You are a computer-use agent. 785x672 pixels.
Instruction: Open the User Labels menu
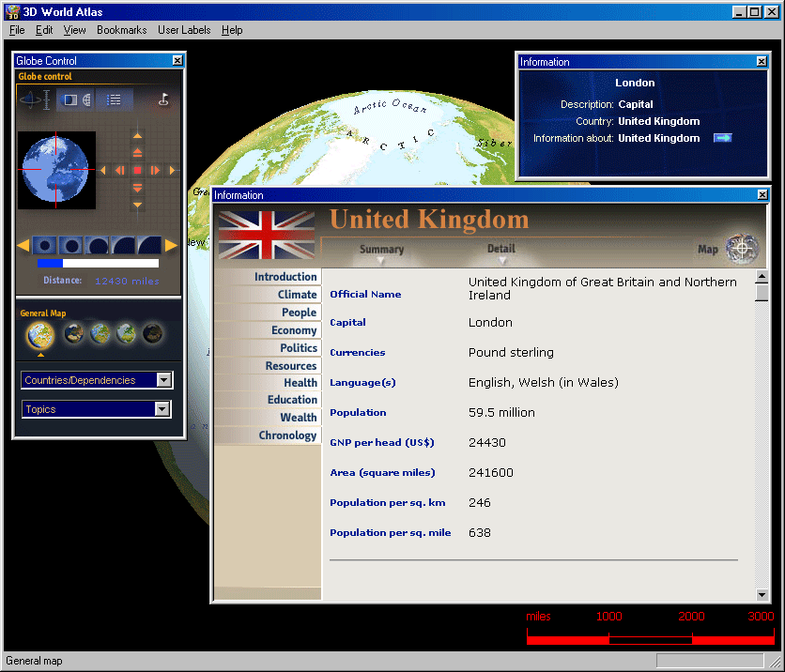tap(184, 30)
